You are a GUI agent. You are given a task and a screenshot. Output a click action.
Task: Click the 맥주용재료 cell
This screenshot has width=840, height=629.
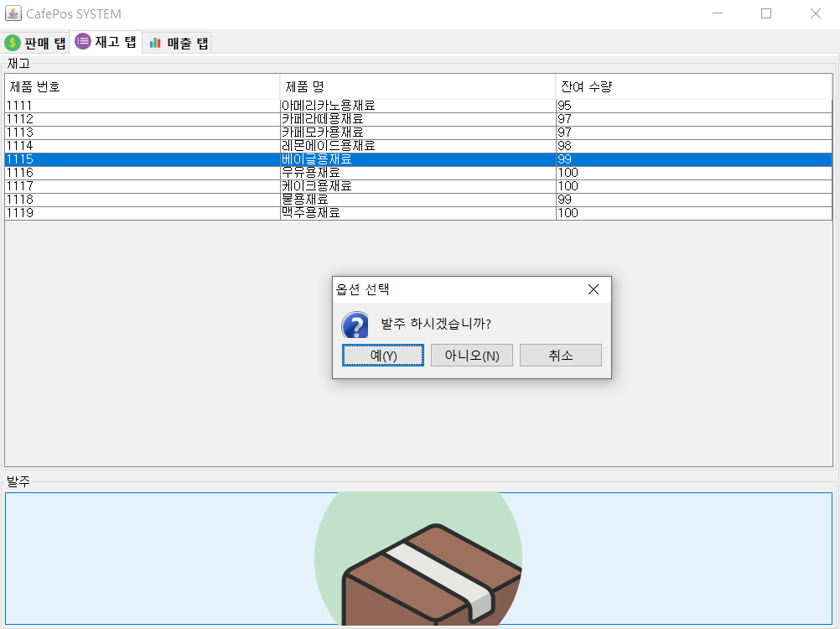pos(417,213)
